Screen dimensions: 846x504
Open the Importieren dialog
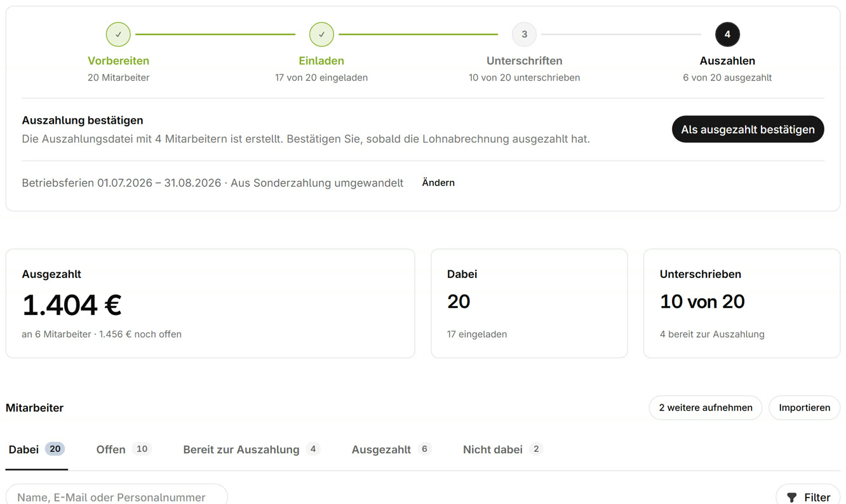pos(804,408)
